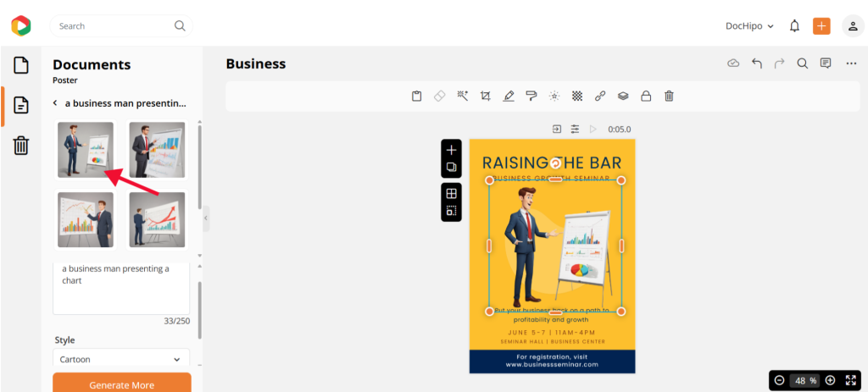
Task: Select the magic wand tool
Action: [x=463, y=97]
